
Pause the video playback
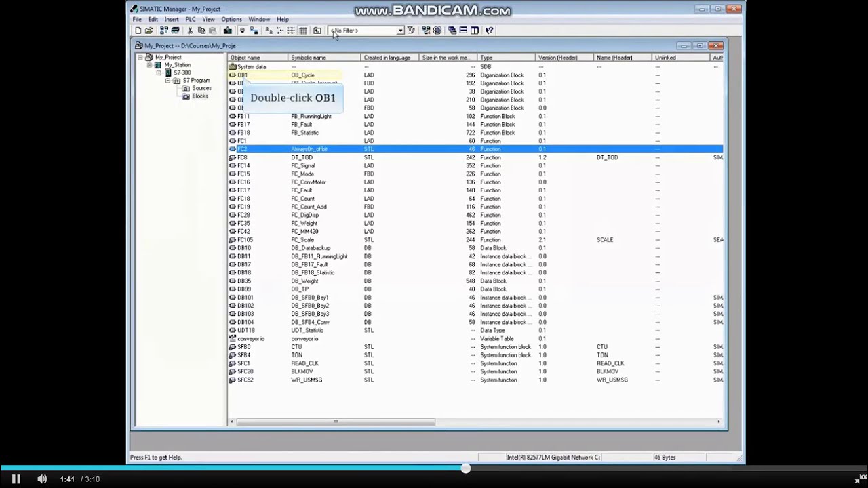(16, 479)
